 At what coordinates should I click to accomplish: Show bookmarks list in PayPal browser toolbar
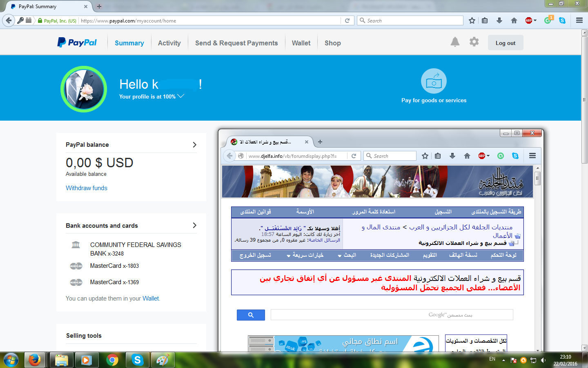[485, 20]
